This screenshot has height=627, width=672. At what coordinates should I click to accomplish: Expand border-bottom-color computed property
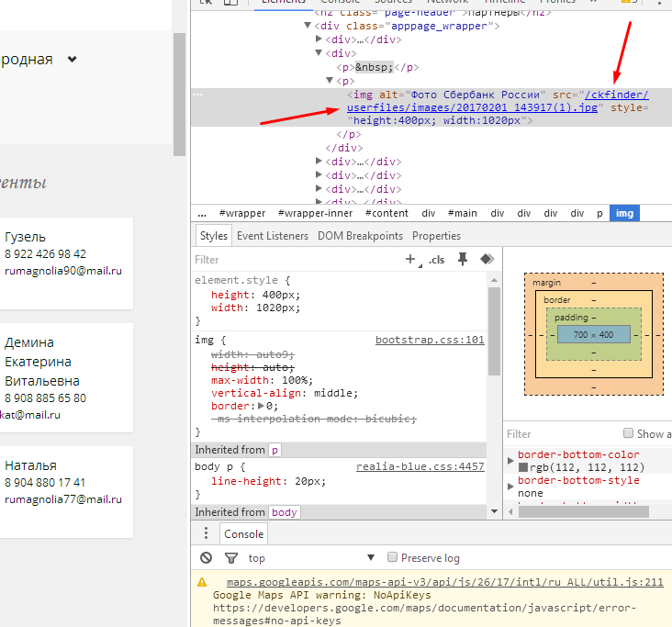click(510, 461)
